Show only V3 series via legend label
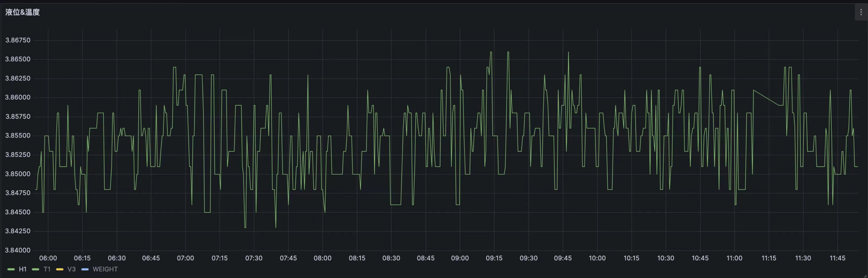868x278 pixels. 71,269
